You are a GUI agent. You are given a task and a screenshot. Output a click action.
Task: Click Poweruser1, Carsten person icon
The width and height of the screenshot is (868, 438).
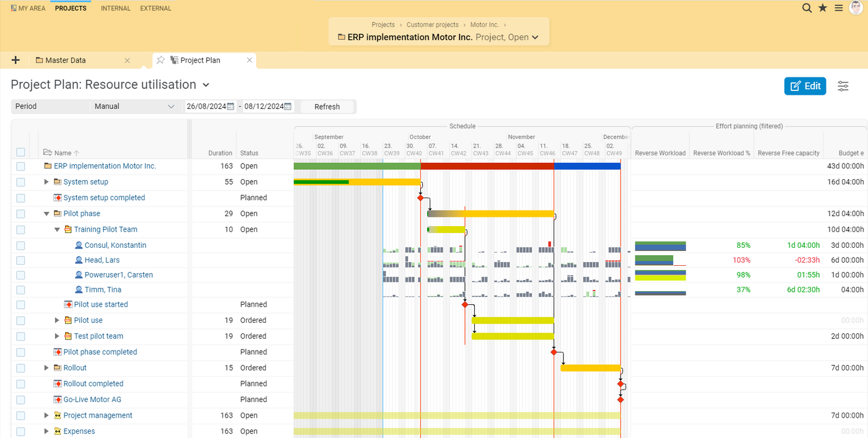[x=79, y=275]
